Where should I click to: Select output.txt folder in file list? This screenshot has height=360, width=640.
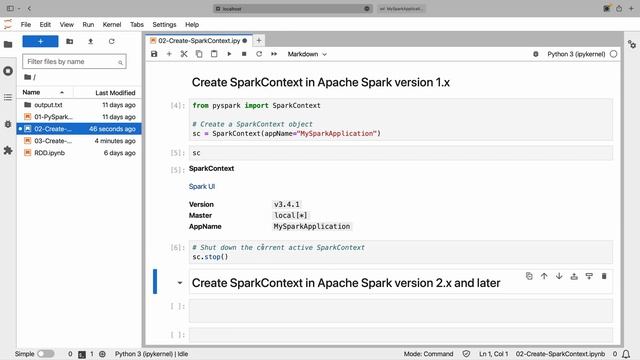coord(79,105)
